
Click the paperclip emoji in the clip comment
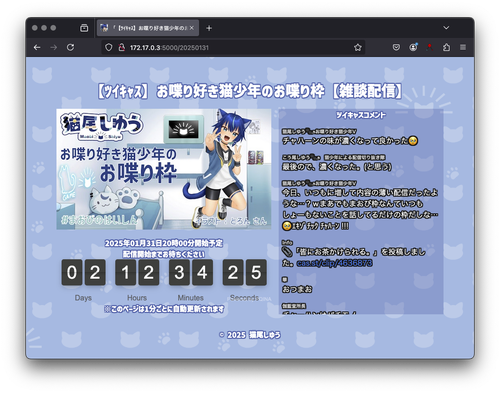point(287,252)
